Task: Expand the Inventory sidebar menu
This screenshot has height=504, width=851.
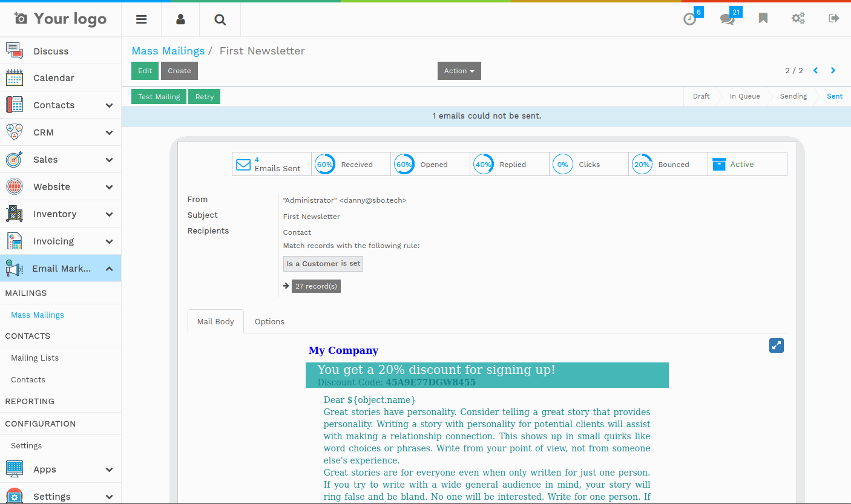Action: pos(61,214)
